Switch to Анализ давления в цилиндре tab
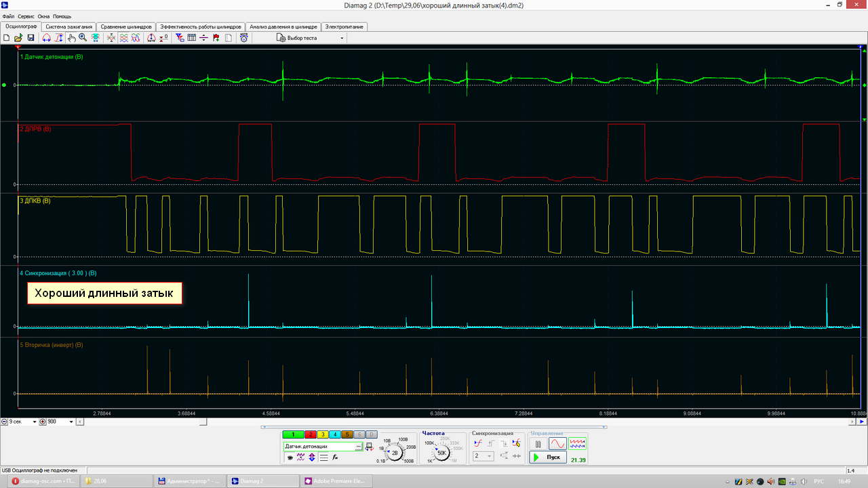Viewport: 868px width, 488px height. pyautogui.click(x=283, y=27)
